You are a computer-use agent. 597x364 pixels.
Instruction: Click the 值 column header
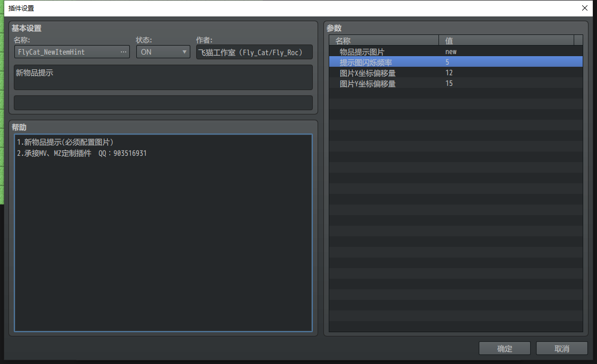point(506,40)
